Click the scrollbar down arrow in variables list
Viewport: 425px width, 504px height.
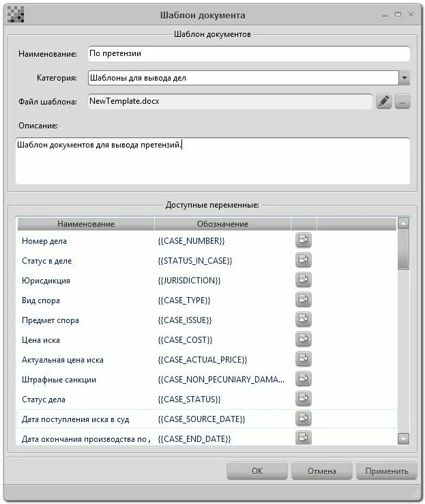(403, 438)
